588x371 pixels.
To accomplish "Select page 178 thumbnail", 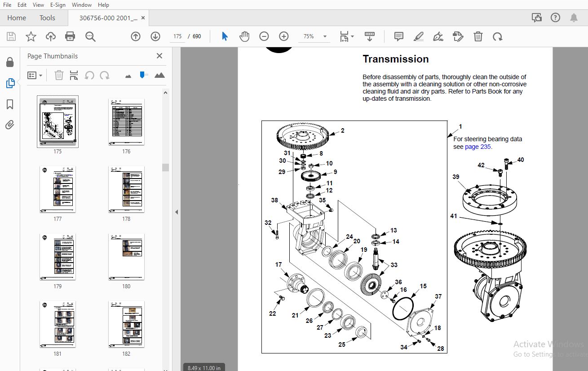I will (126, 189).
